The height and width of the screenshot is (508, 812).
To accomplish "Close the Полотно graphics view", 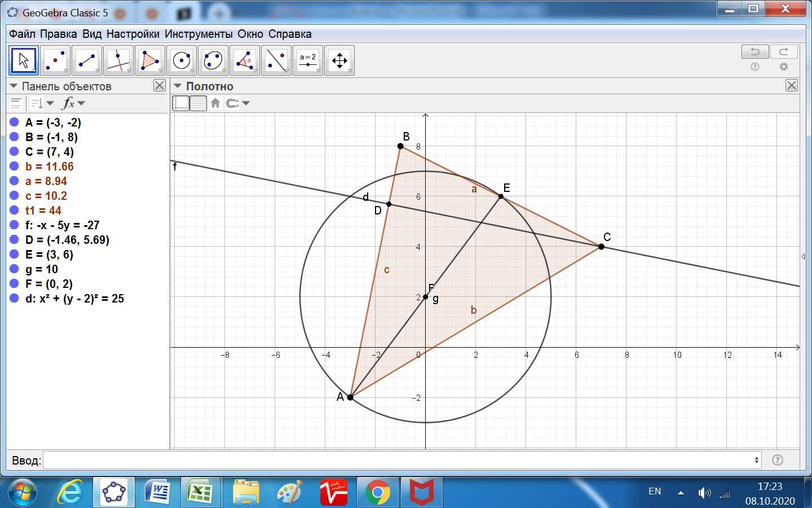I will coord(792,86).
